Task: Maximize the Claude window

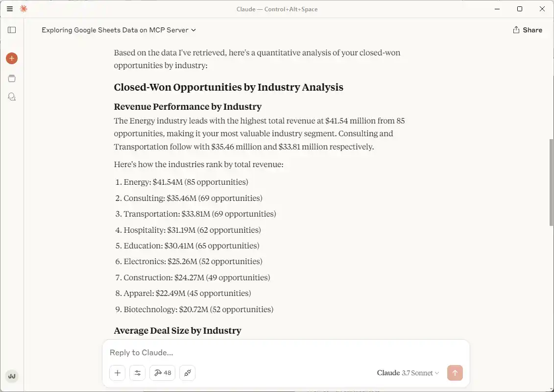Action: click(520, 9)
